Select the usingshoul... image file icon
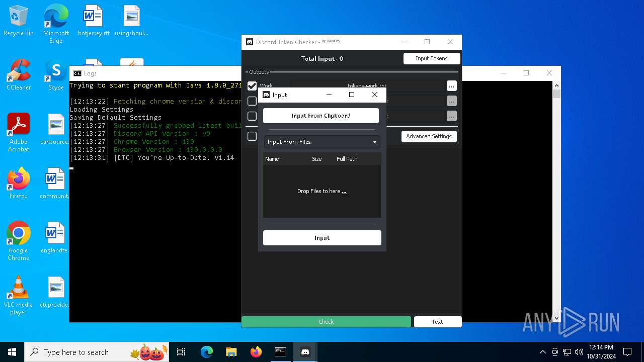The width and height of the screenshot is (644, 362). click(131, 21)
